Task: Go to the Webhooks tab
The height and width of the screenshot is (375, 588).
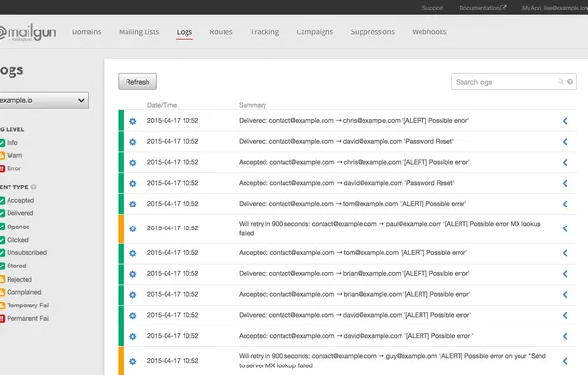Action: [x=429, y=32]
